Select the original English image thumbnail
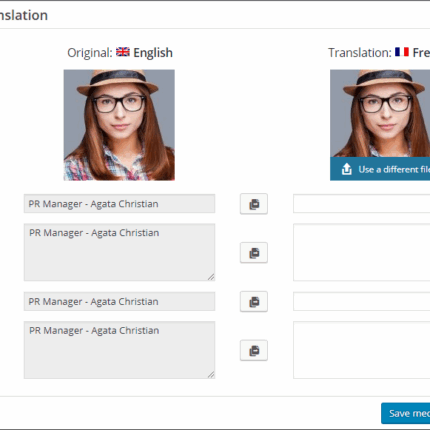The height and width of the screenshot is (430, 430). [x=119, y=125]
